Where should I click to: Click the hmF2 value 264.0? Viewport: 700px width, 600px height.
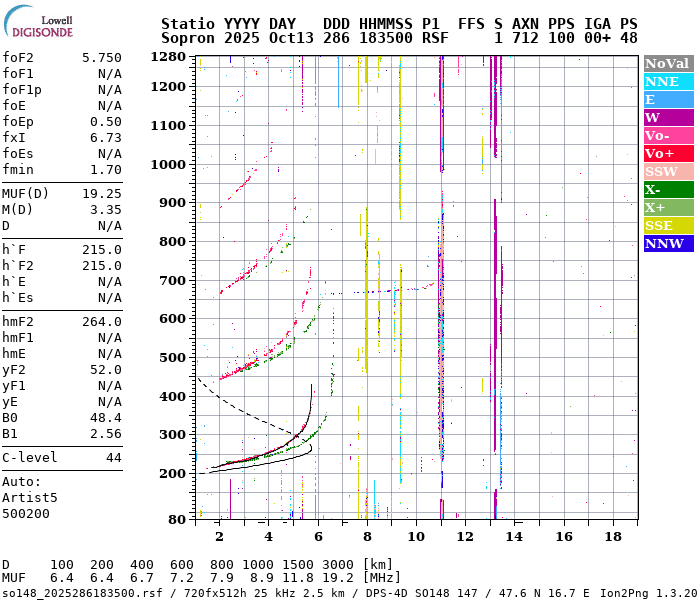102,322
